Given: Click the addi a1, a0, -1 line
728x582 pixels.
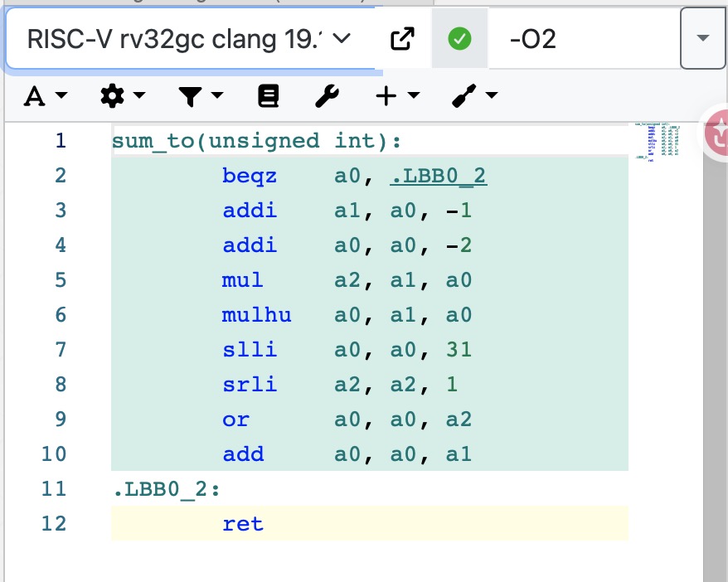Looking at the screenshot, I should pyautogui.click(x=370, y=211).
